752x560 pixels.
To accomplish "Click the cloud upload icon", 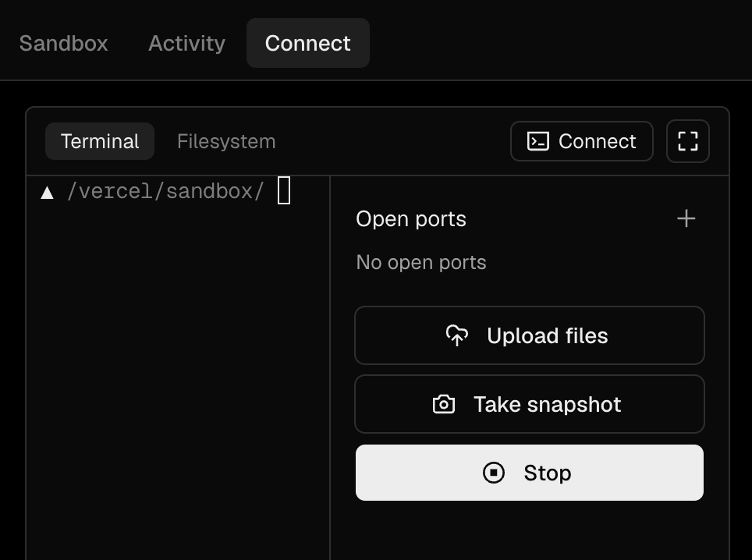I will click(457, 335).
